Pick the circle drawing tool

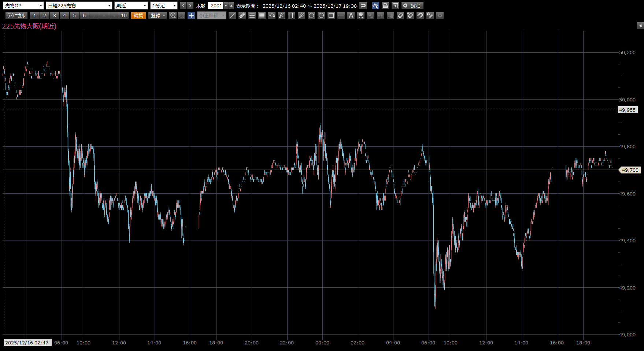pos(321,15)
